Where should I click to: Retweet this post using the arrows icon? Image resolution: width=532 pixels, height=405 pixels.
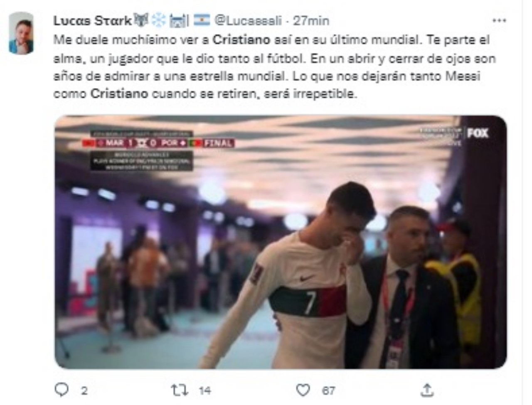180,390
